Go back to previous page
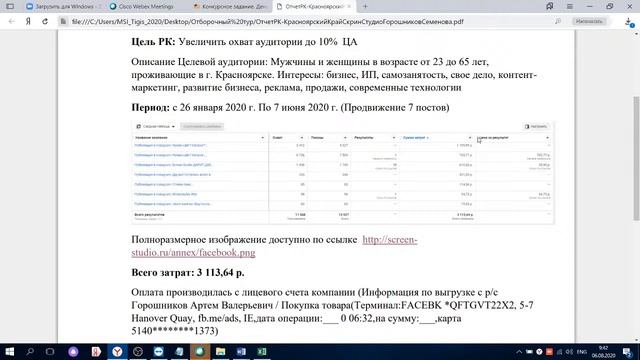Image resolution: width=640 pixels, height=360 pixels. (11, 21)
